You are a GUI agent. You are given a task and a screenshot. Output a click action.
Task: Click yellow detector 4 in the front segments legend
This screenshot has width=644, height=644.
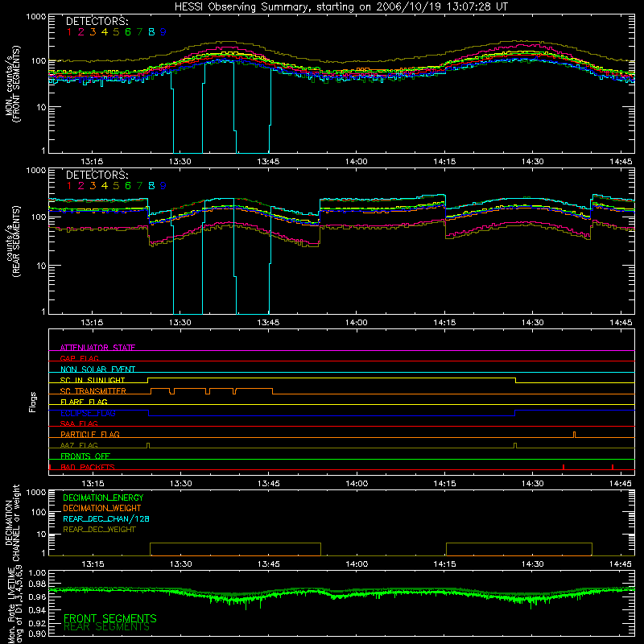click(x=105, y=32)
